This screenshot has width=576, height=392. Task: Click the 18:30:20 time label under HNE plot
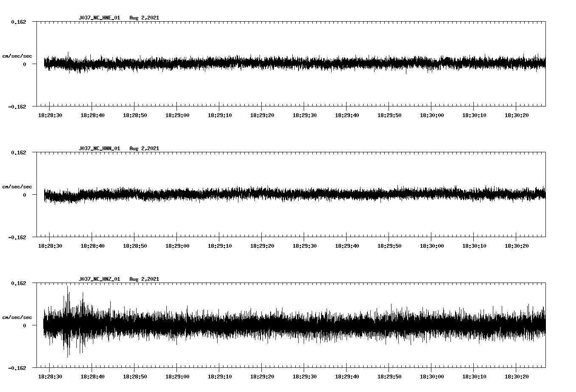[x=517, y=115]
